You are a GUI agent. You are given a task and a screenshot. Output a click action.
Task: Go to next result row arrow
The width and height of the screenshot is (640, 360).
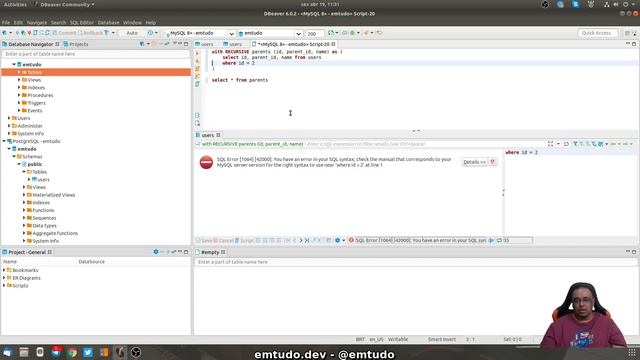301,240
